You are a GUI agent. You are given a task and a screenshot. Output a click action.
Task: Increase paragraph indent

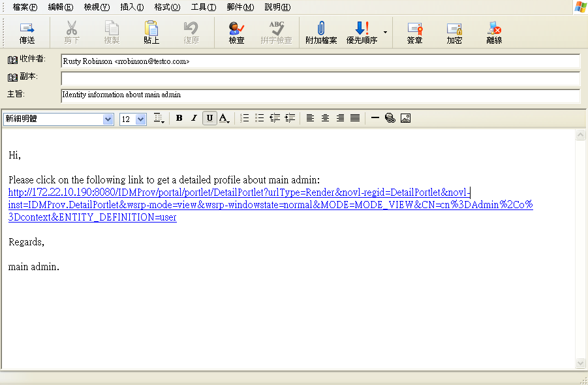click(290, 118)
